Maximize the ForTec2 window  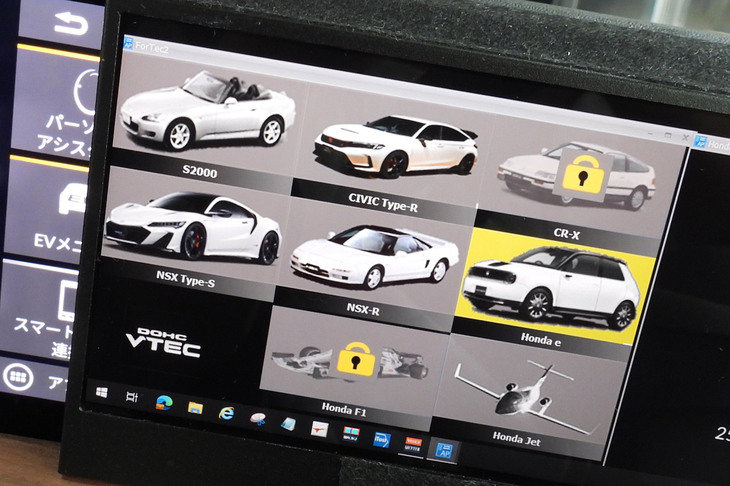(668, 134)
